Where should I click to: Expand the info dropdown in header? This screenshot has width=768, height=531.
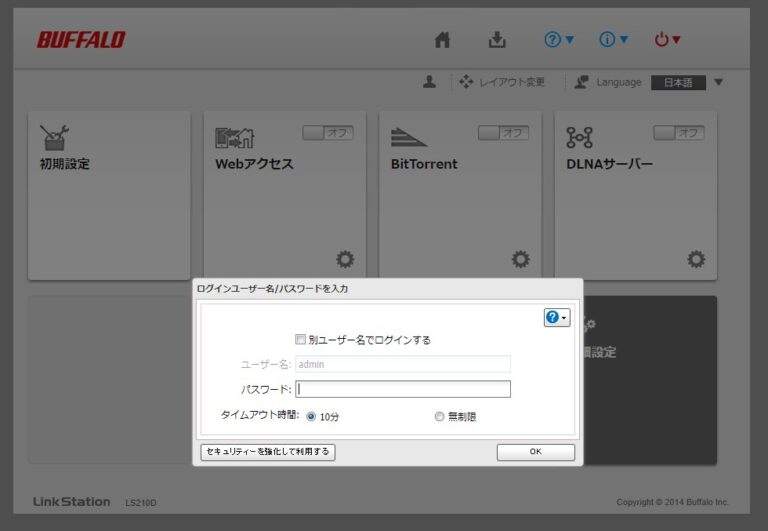click(x=613, y=40)
